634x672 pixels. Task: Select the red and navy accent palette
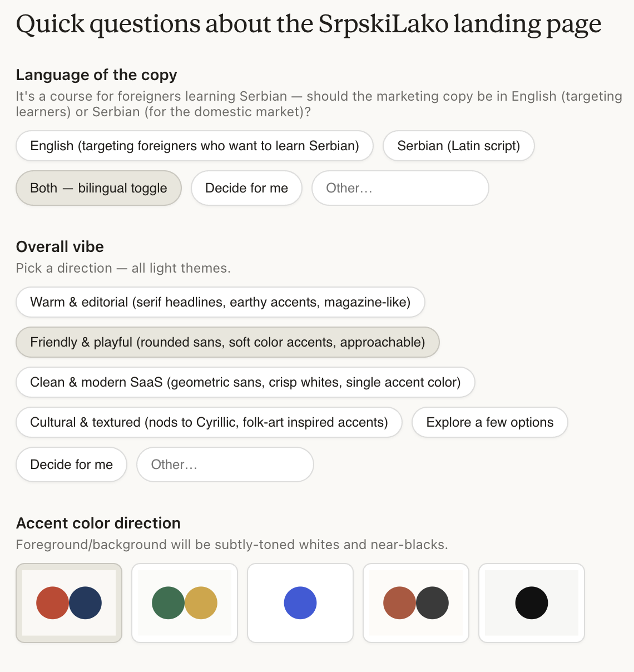coord(69,602)
